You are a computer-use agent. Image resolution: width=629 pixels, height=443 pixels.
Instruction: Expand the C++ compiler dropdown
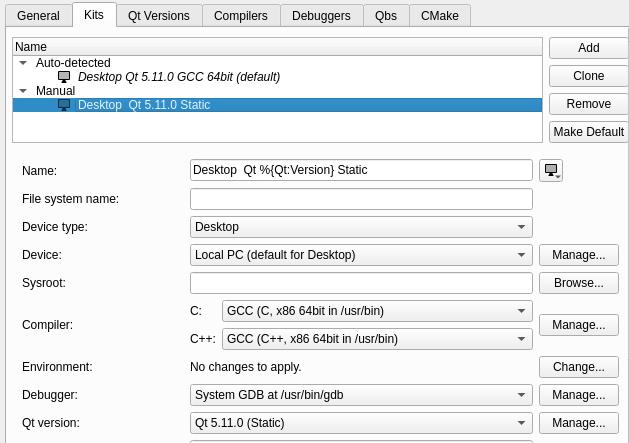click(377, 339)
